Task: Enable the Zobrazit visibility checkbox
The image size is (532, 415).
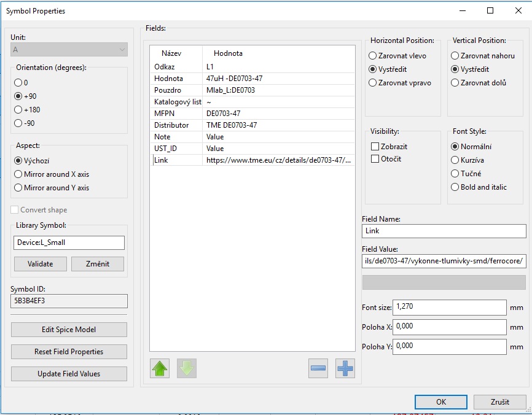Action: (x=375, y=147)
